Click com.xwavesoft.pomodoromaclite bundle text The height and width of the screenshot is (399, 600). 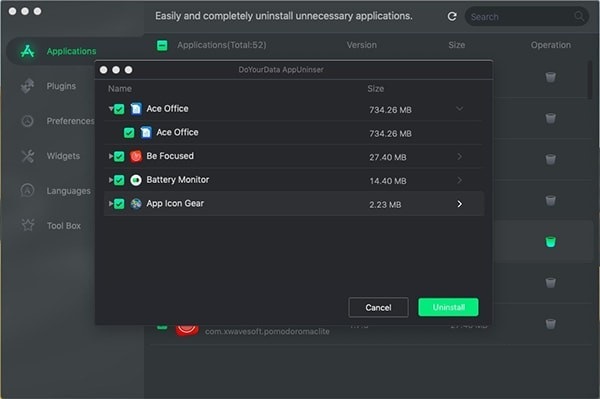coord(267,331)
